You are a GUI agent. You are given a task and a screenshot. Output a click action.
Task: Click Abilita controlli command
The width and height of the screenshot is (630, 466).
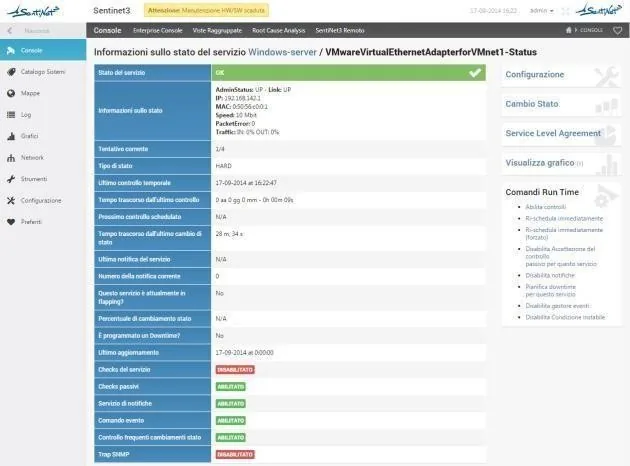[546, 207]
